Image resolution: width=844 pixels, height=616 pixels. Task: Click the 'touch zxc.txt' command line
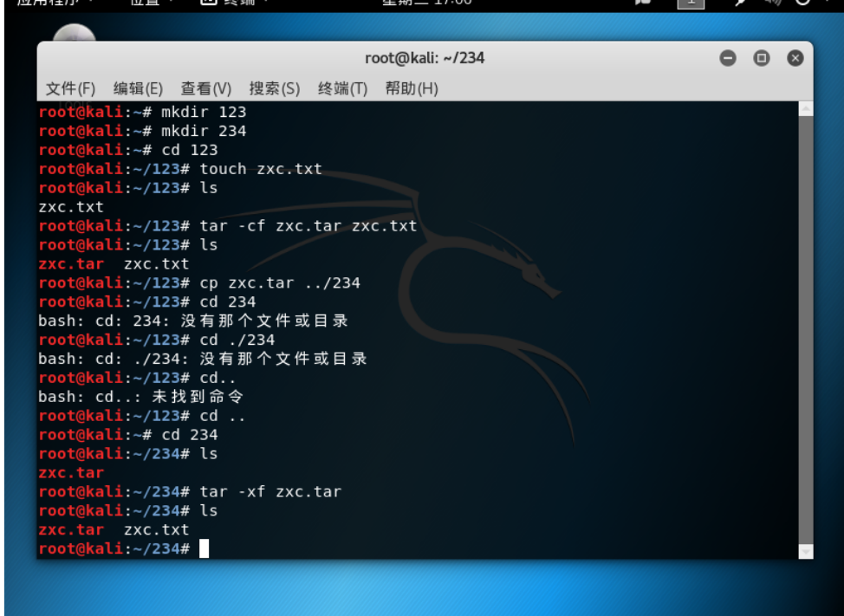tap(180, 169)
